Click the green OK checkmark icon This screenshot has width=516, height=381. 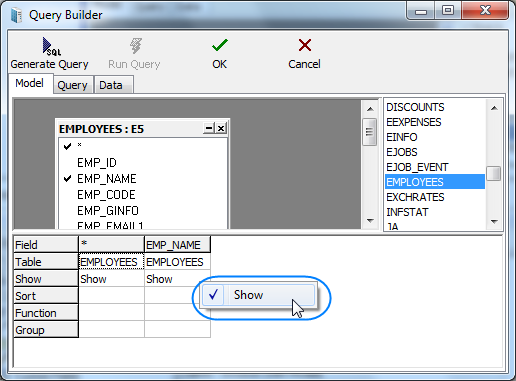[220, 45]
